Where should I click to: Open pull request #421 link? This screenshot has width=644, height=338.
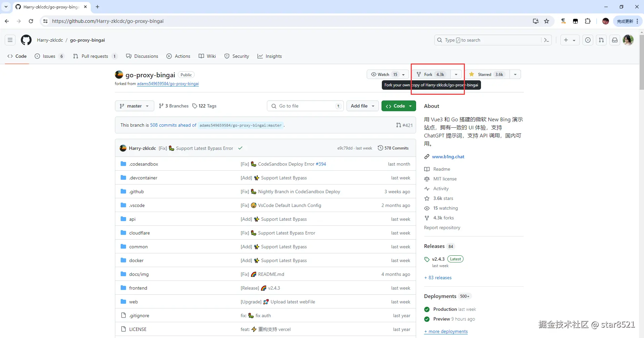404,125
